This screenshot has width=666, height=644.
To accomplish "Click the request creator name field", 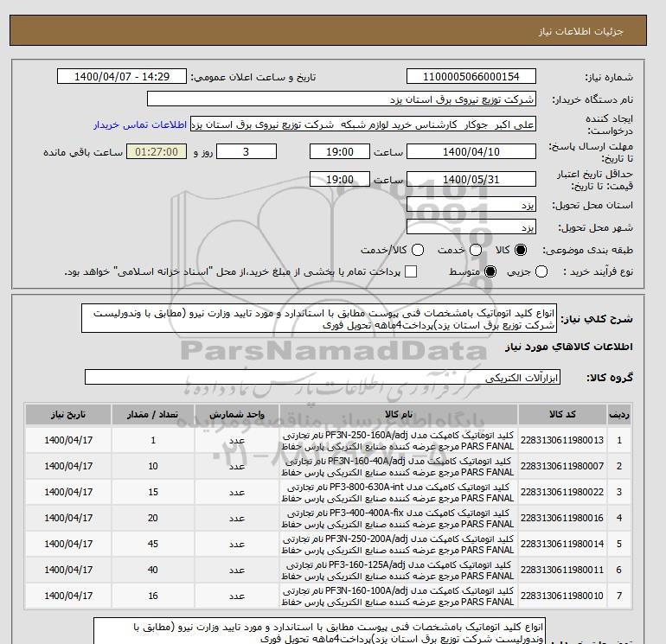I will 363,124.
